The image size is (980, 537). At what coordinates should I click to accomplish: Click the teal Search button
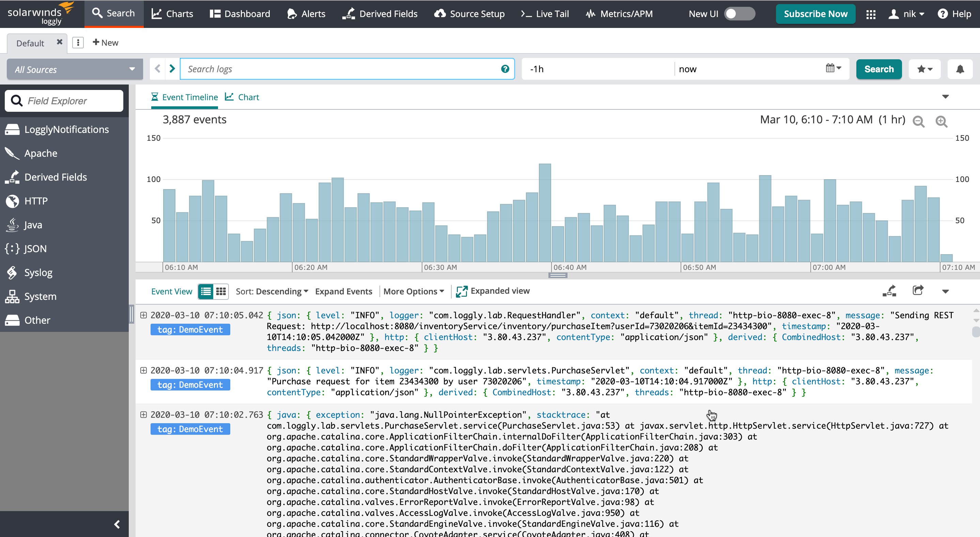[878, 69]
